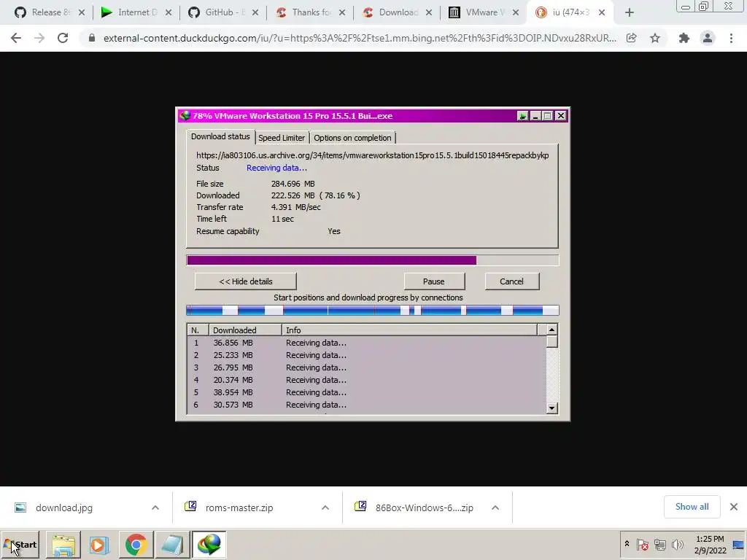This screenshot has height=560, width=747.
Task: Click Show all downloads
Action: [x=692, y=507]
